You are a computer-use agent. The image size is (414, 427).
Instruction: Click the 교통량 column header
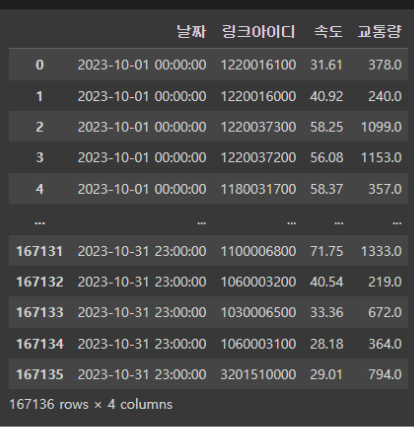click(379, 32)
